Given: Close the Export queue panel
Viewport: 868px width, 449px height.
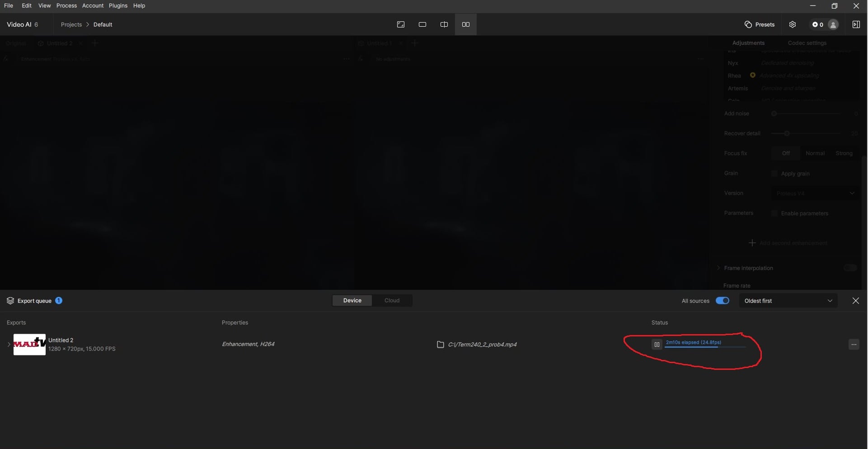Looking at the screenshot, I should (855, 301).
